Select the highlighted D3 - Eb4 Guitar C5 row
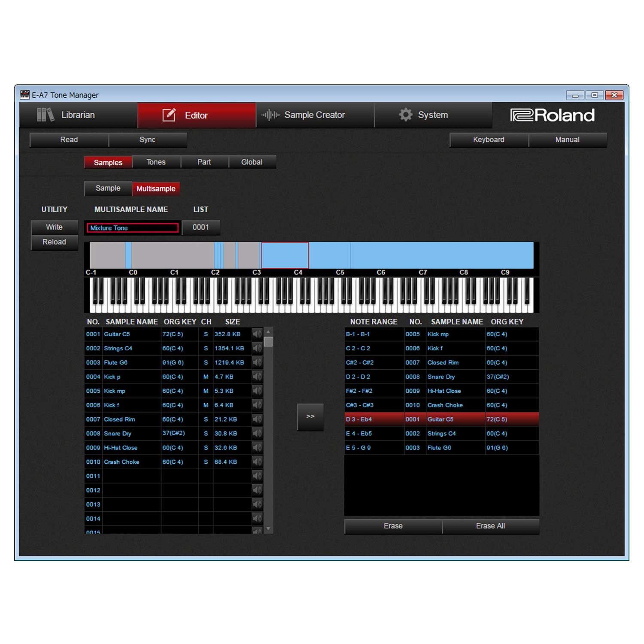Screen dimensions: 644x644 pyautogui.click(x=442, y=419)
